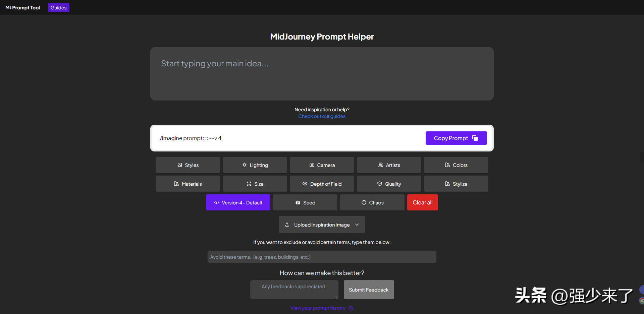
Task: Submit feedback with the Submit Feedback button
Action: (369, 290)
